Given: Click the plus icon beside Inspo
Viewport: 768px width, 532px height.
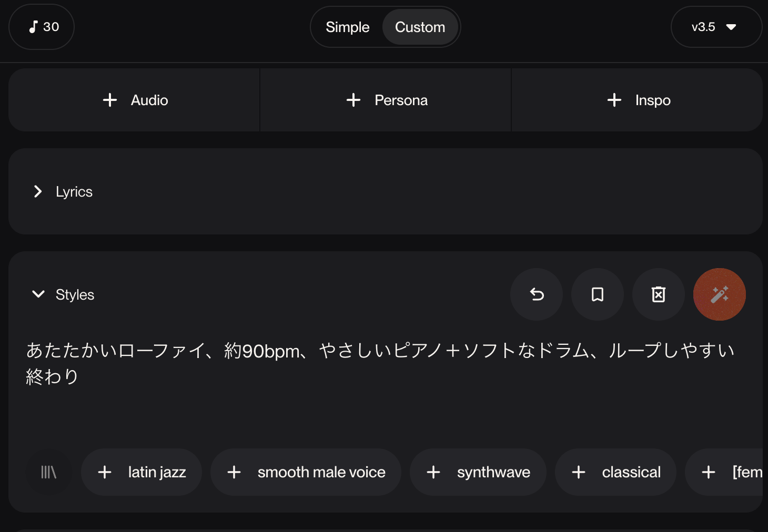Looking at the screenshot, I should pyautogui.click(x=614, y=100).
